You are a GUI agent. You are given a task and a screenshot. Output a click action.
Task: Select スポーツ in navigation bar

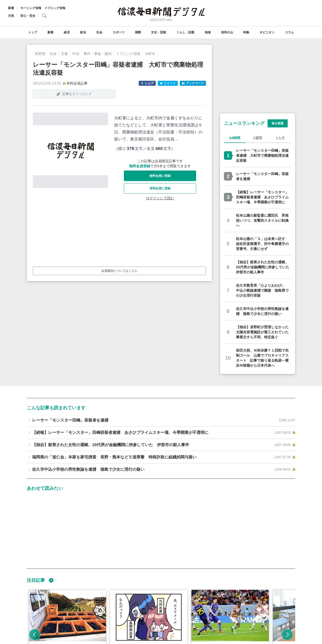tap(119, 32)
